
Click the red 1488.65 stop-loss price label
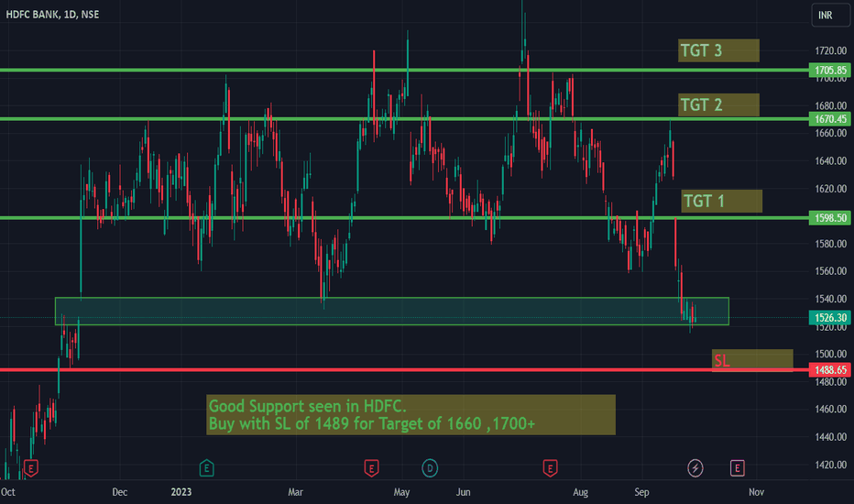(830, 370)
